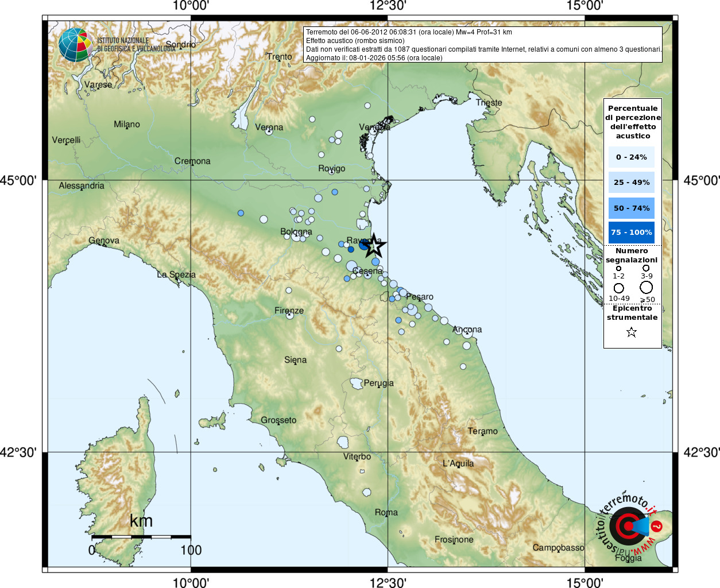Click the L'Aquila city label
720x588 pixels.
coord(458,463)
